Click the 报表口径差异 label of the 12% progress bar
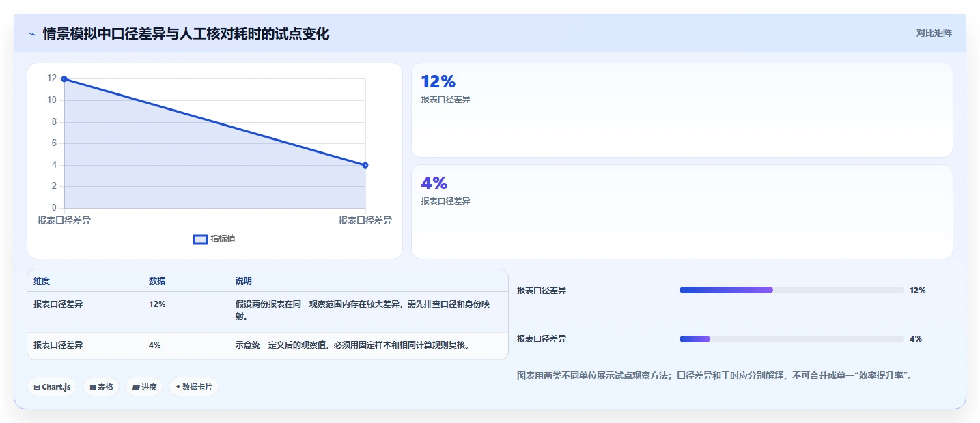The image size is (980, 423). (542, 291)
